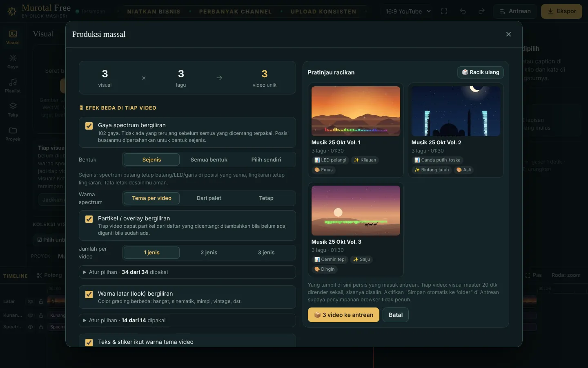The height and width of the screenshot is (368, 588).
Task: Click the redo arrow icon
Action: coord(481,11)
